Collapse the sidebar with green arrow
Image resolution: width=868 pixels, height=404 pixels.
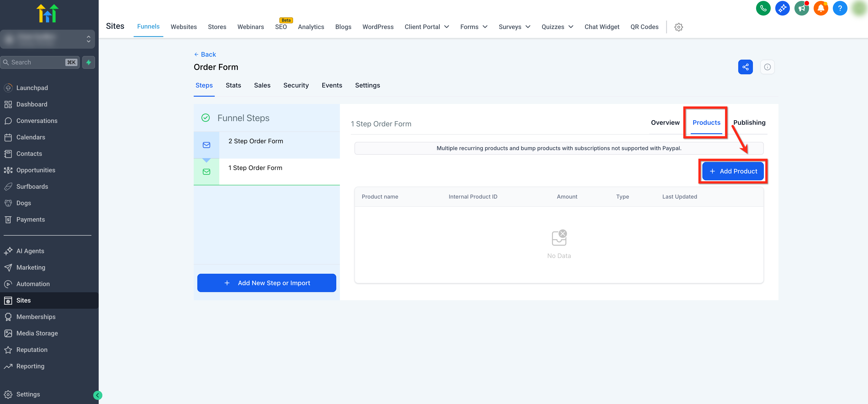point(97,395)
